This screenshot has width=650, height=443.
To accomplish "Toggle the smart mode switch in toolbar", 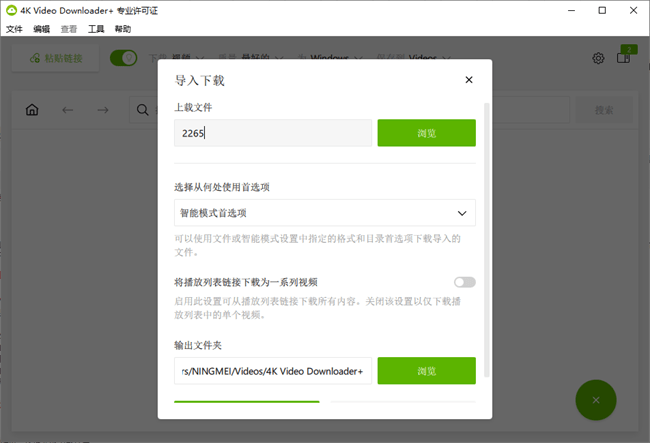I will 123,58.
